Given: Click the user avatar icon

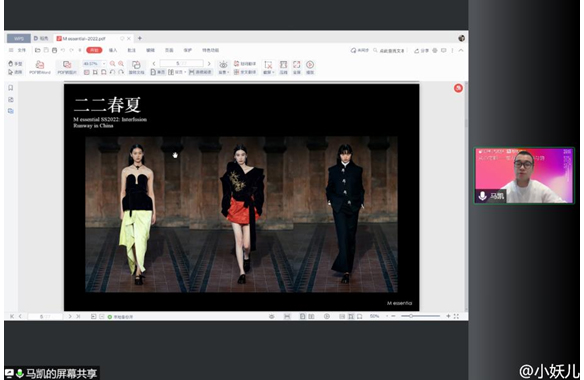Looking at the screenshot, I should (x=461, y=38).
